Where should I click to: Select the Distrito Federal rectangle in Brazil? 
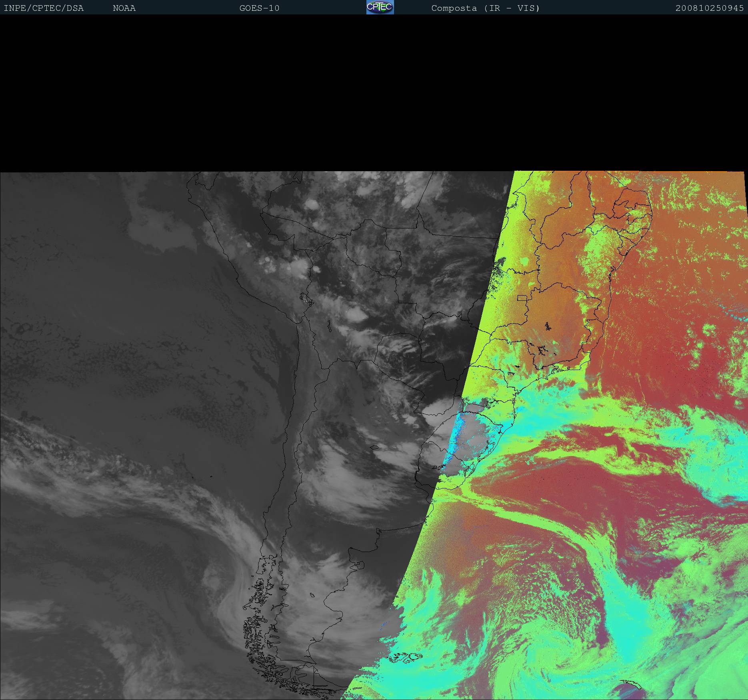pyautogui.click(x=522, y=298)
